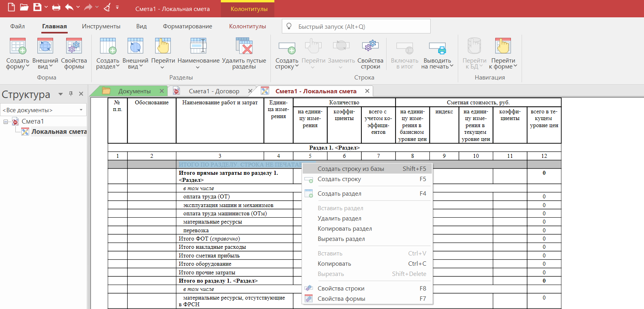Collapse the Смета1 tree node
Screen dimensions: 644x309
[x=6, y=122]
